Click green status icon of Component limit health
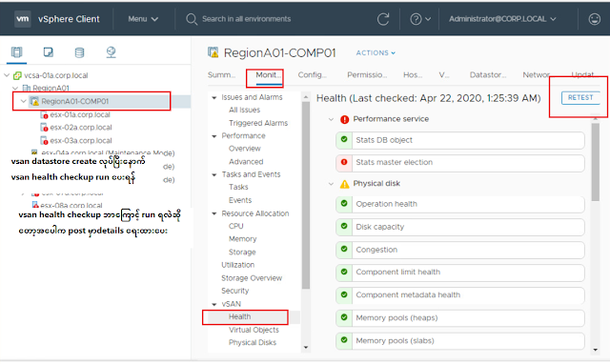This screenshot has height=364, width=610. (x=344, y=272)
